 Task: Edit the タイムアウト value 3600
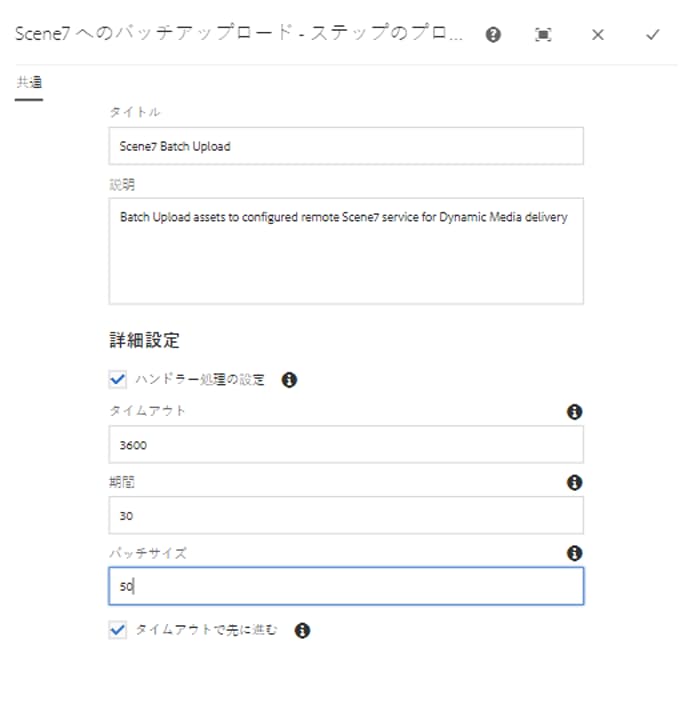pos(346,445)
